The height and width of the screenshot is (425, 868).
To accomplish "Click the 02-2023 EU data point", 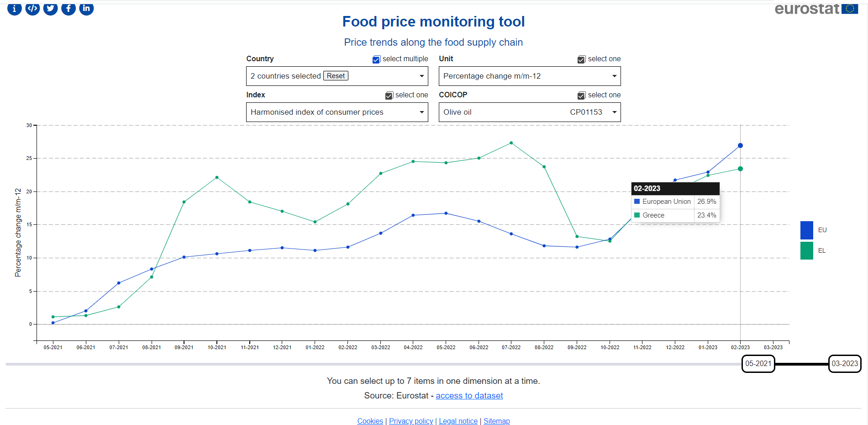I will 740,146.
